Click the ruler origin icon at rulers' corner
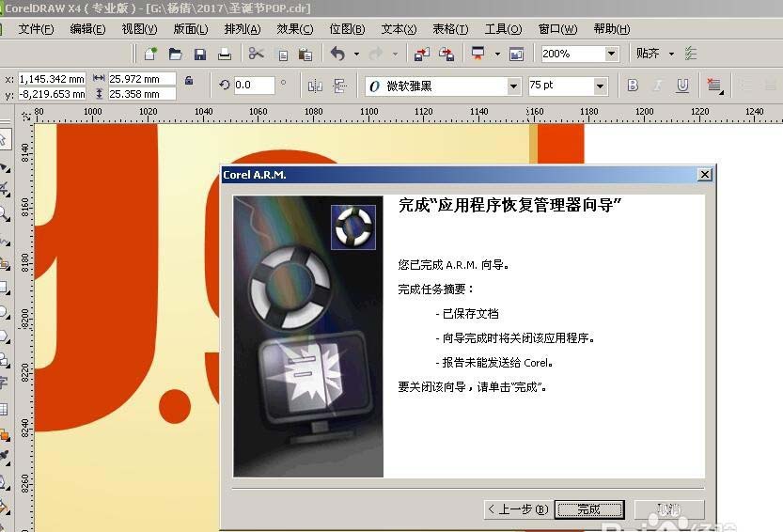The height and width of the screenshot is (532, 783). (x=26, y=116)
